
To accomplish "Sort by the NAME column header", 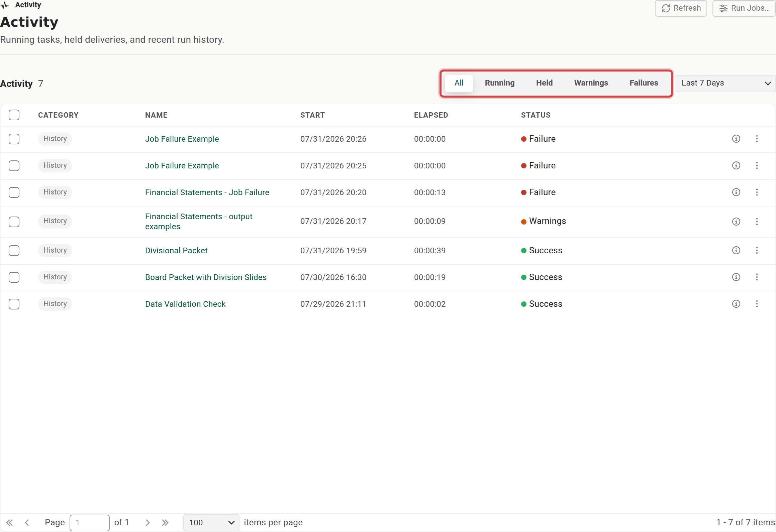I will click(156, 115).
